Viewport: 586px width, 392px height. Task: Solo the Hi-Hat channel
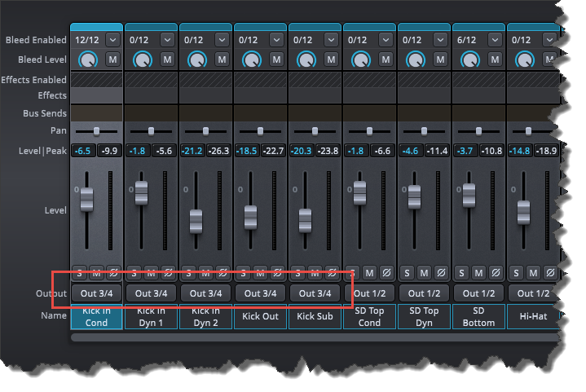tap(517, 272)
